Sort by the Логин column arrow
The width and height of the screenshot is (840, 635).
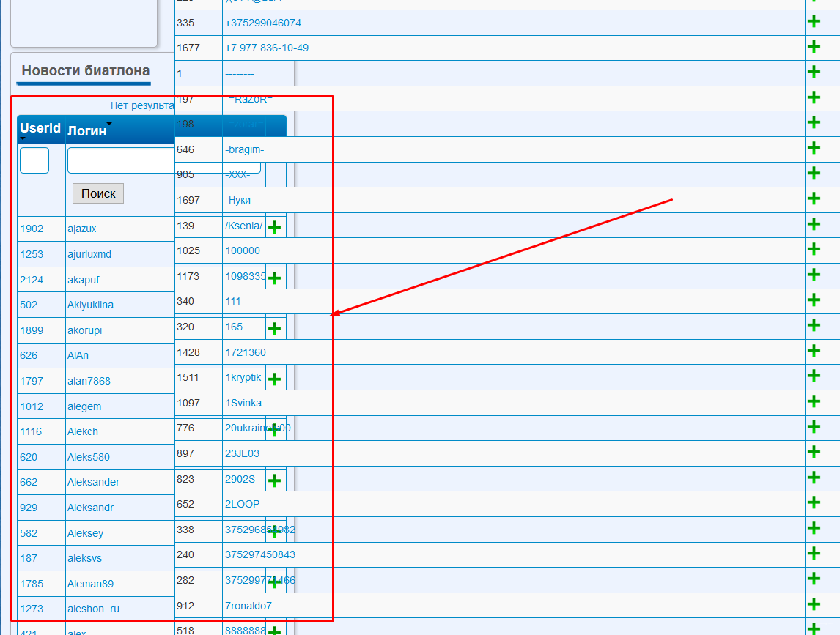tap(109, 124)
